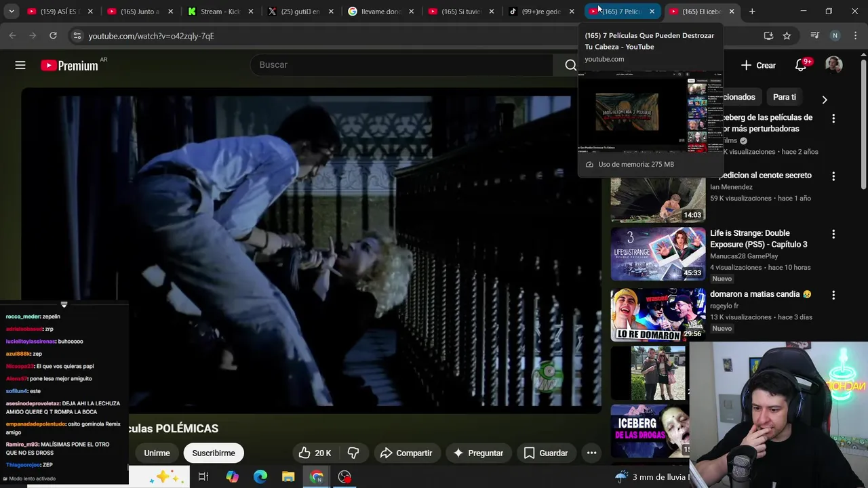868x488 pixels.
Task: Switch to the ASÍ ES YouTube tab
Action: 60,12
